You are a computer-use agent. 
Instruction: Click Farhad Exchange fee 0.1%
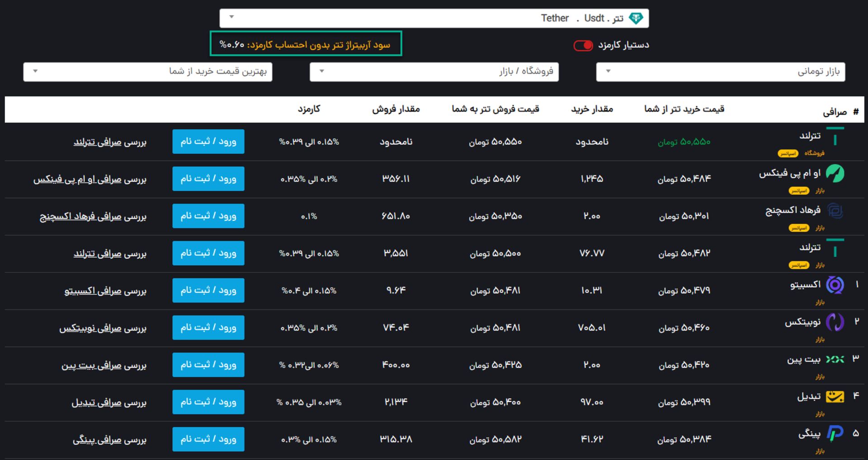click(309, 217)
